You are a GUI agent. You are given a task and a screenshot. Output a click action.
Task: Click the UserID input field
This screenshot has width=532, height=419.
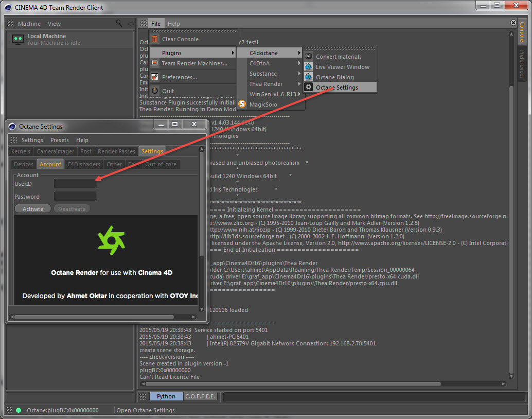75,183
